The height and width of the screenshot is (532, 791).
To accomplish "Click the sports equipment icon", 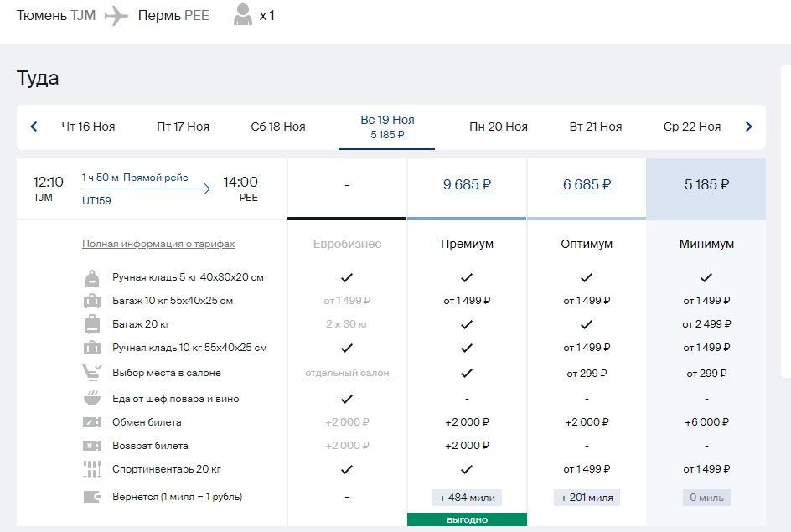I will 91,469.
